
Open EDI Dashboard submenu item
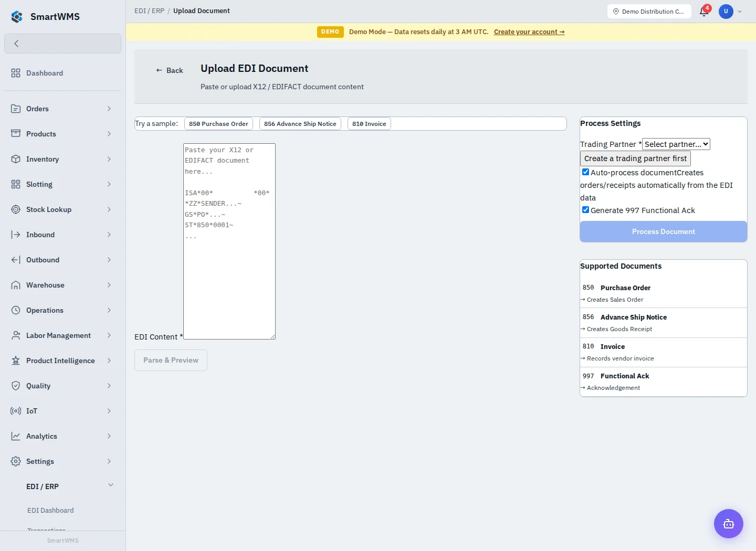point(50,510)
